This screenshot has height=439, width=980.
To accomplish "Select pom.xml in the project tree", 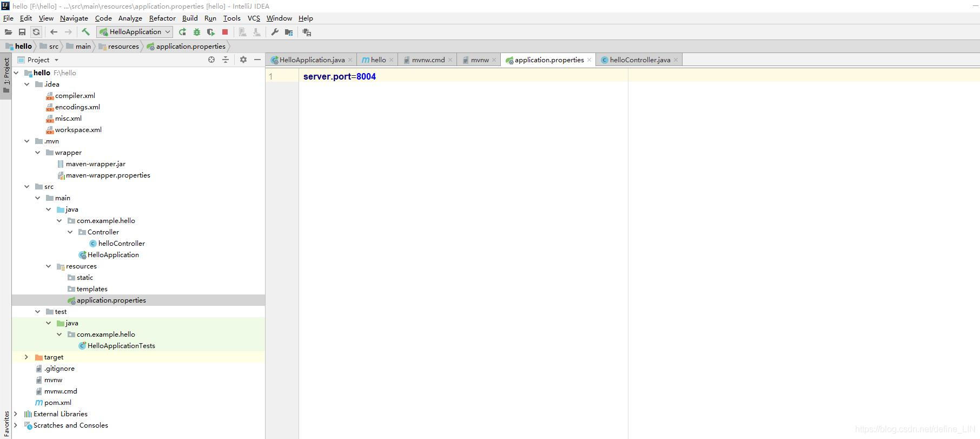I will pos(53,402).
